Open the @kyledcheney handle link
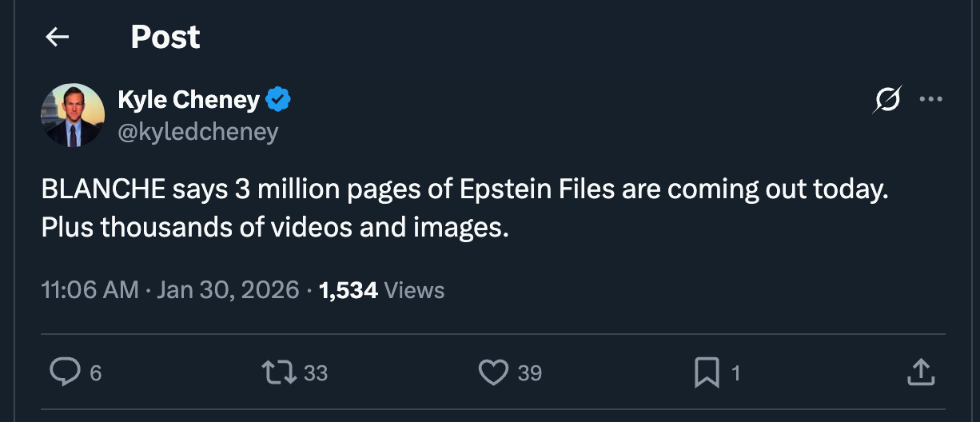 tap(197, 131)
